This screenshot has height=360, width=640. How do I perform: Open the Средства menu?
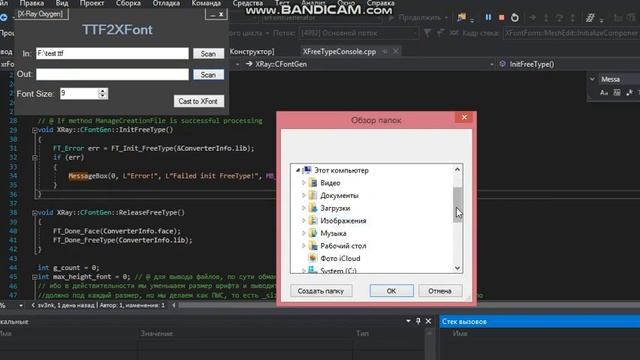click(248, 3)
